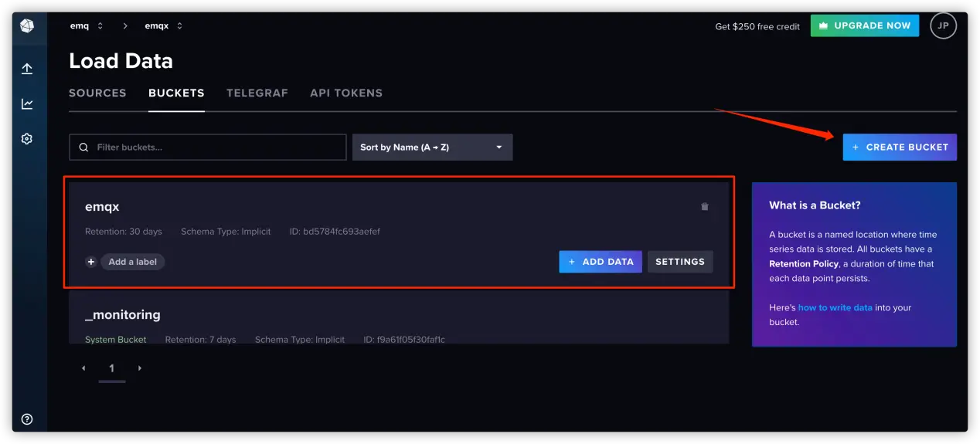Open Settings gear icon in sidebar
Screen dimensions: 980x444
pyautogui.click(x=27, y=139)
